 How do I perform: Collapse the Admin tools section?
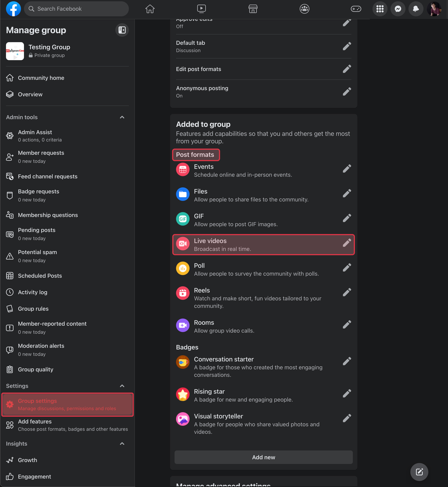(x=122, y=117)
